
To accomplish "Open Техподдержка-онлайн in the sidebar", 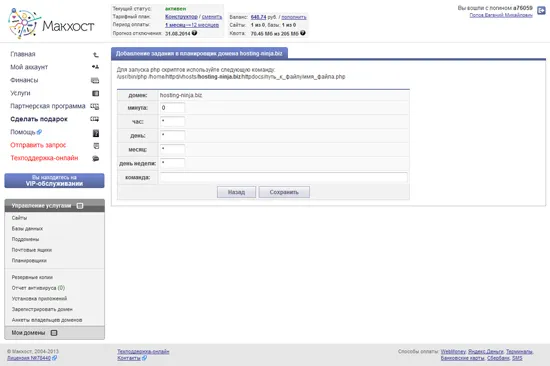I will click(44, 158).
